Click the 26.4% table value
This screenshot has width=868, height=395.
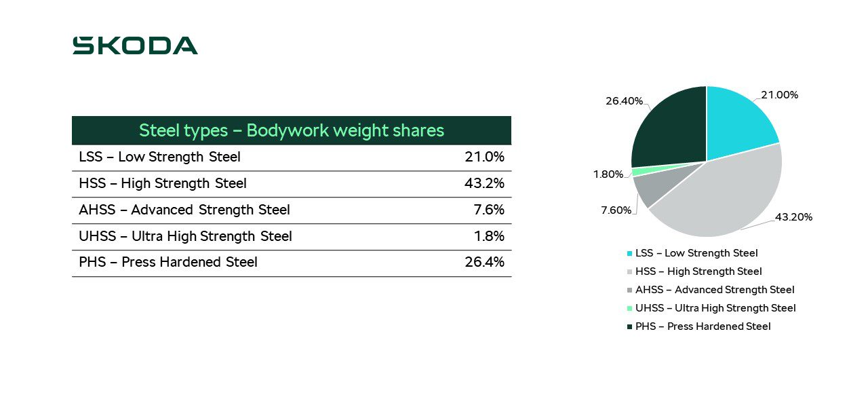coord(484,262)
